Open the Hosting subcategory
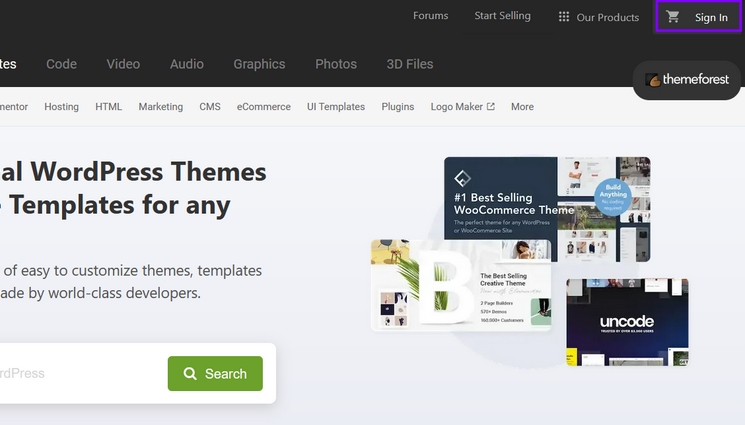The image size is (745, 425). (x=61, y=107)
